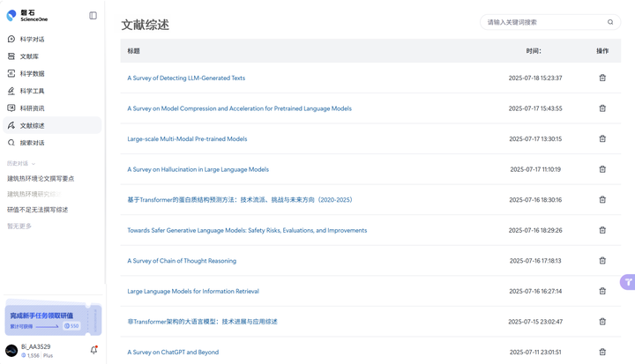This screenshot has height=364, width=635.
Task: Open 'Large Language Models for Information Retrieval'
Action: 193,291
